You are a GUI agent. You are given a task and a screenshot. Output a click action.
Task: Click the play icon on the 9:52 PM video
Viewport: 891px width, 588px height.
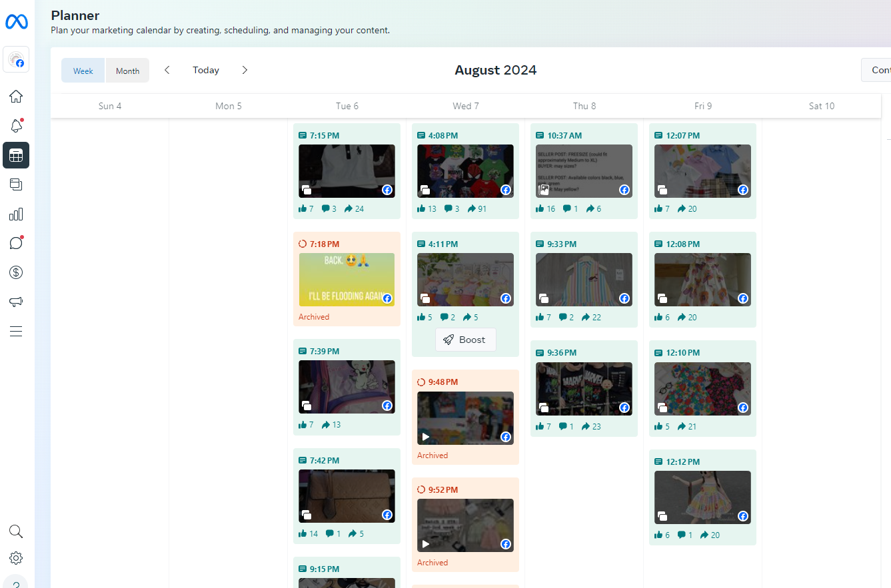[x=426, y=544]
